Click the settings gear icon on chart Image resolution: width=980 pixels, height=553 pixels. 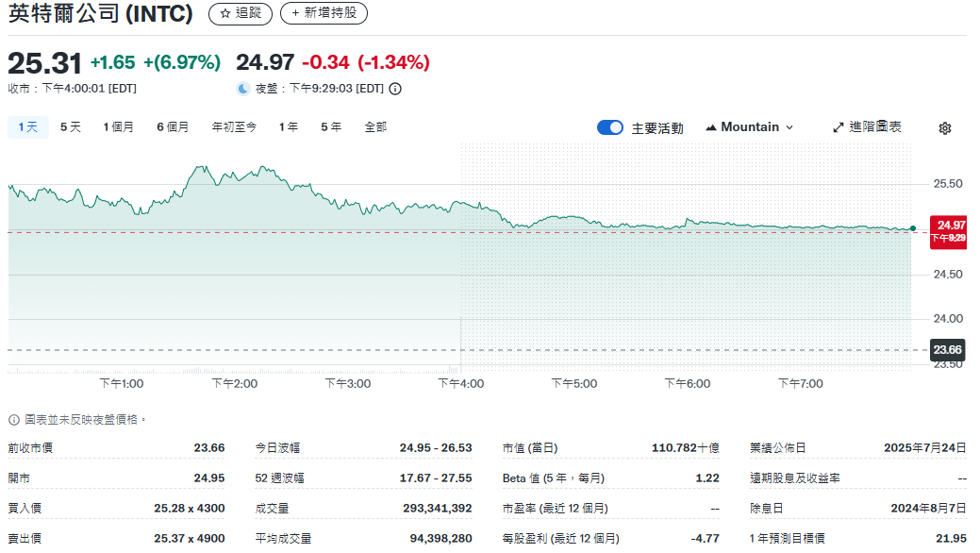pyautogui.click(x=945, y=128)
